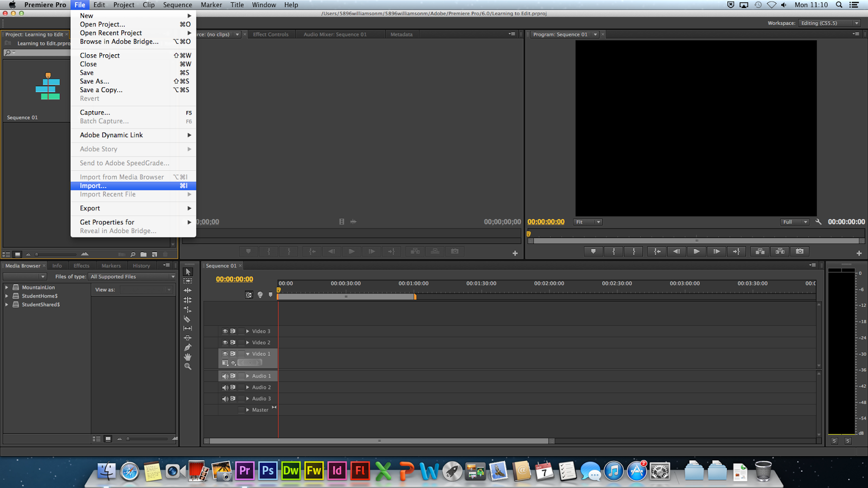Click Mark Out in Program monitor

coord(634,252)
